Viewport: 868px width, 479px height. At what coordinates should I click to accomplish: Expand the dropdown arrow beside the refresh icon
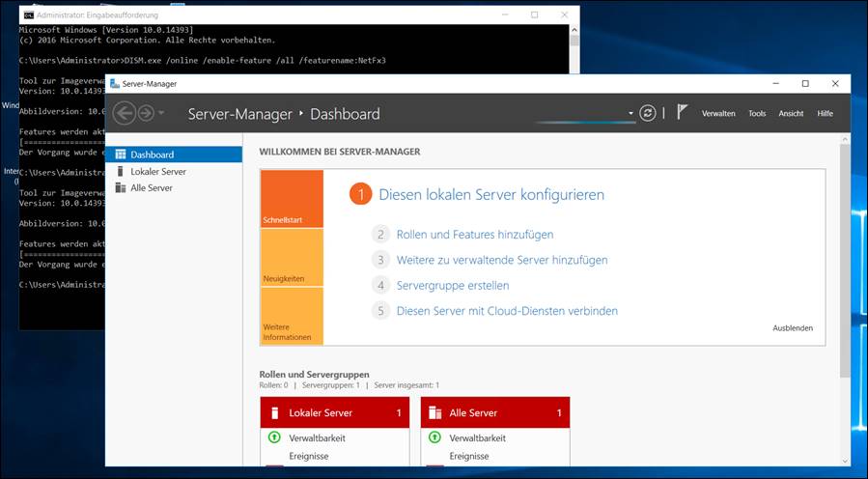[630, 113]
